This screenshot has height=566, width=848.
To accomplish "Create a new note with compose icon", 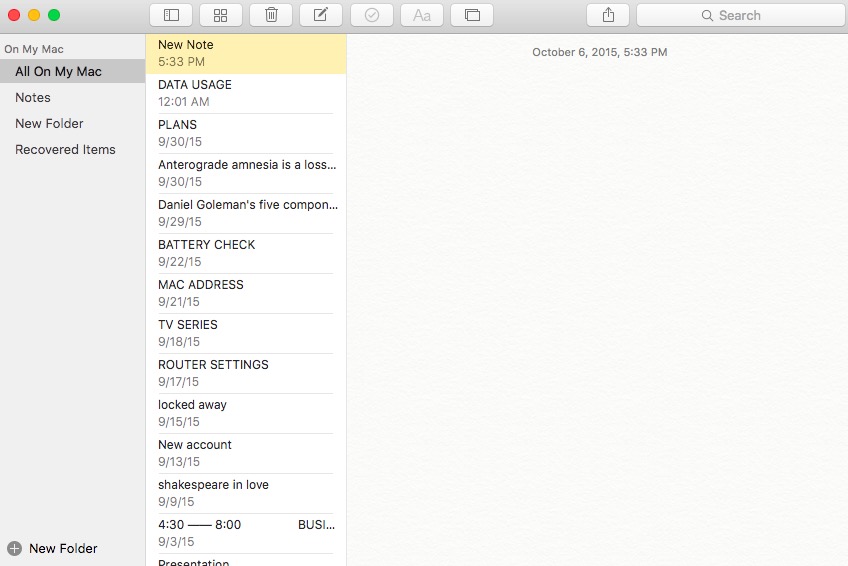I will click(x=321, y=15).
